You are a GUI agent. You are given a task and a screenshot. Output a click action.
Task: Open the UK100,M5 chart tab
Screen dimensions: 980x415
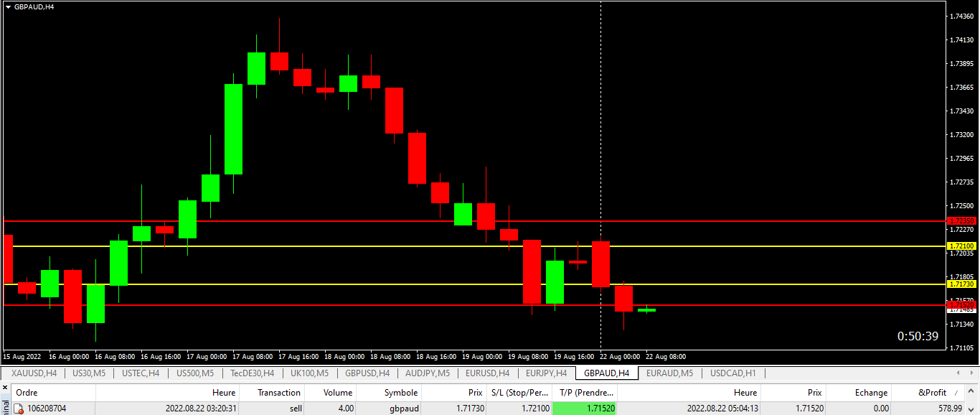[x=309, y=373]
